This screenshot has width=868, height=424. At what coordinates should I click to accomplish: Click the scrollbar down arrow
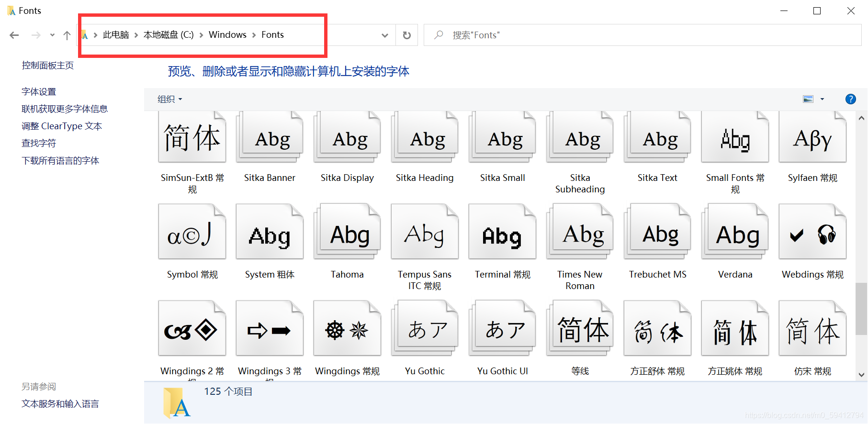(x=861, y=375)
